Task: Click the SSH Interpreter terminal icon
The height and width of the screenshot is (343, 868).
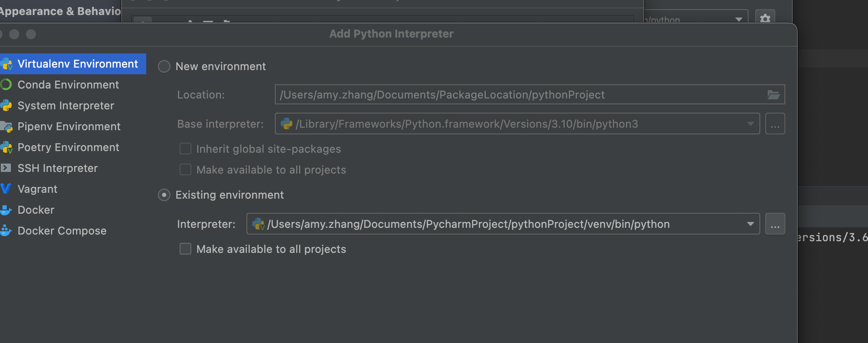Action: [x=5, y=168]
